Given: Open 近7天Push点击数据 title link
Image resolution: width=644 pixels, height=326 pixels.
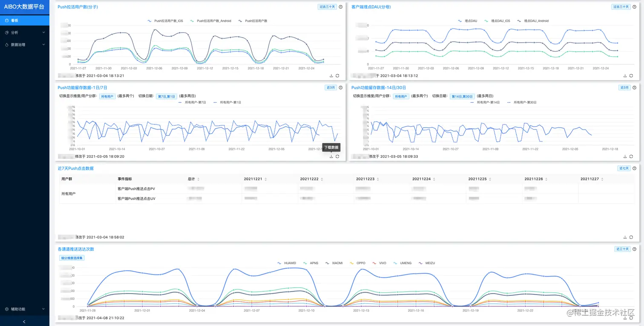Looking at the screenshot, I should point(76,168).
